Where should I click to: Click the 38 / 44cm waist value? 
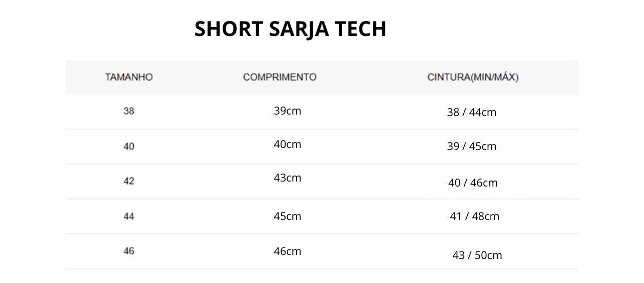click(x=472, y=112)
